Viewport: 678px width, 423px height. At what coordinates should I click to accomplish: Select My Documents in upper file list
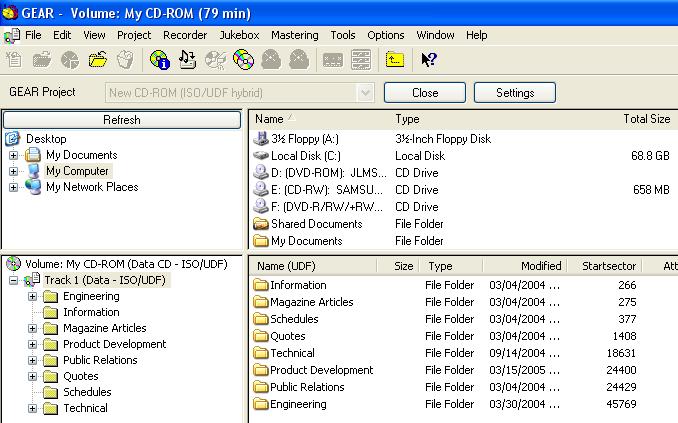(x=307, y=241)
